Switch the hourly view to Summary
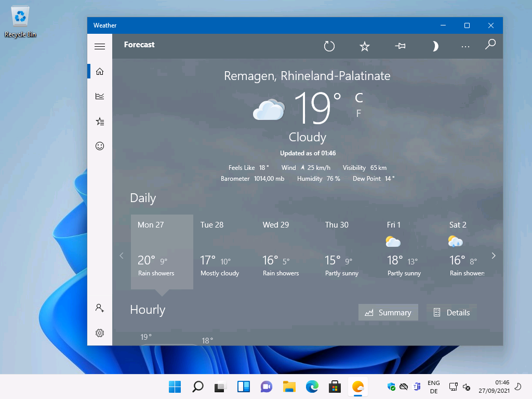Screen dimensions: 532x399 (388, 312)
